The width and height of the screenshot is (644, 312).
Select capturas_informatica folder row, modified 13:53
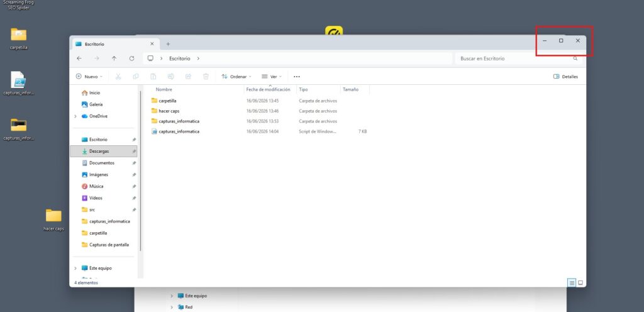258,121
